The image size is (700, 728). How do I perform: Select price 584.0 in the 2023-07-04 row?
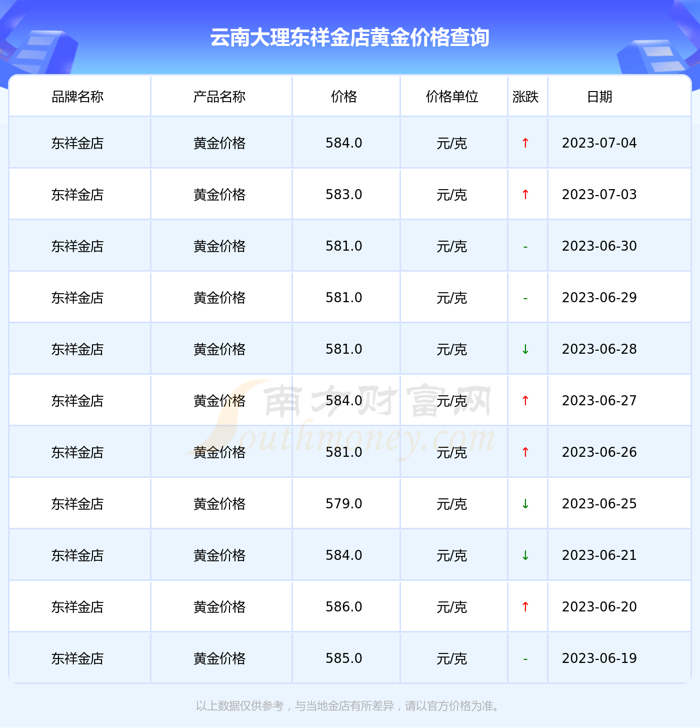(344, 143)
